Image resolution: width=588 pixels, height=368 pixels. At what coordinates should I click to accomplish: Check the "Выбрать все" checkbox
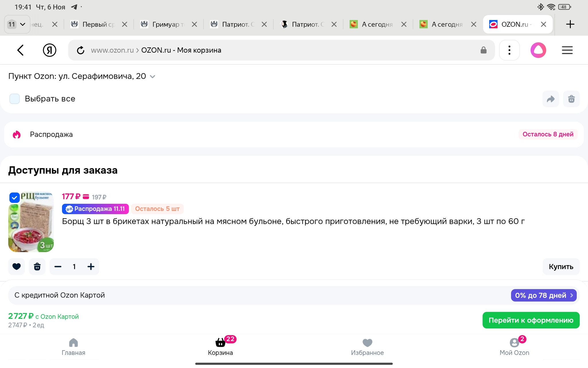click(x=15, y=99)
